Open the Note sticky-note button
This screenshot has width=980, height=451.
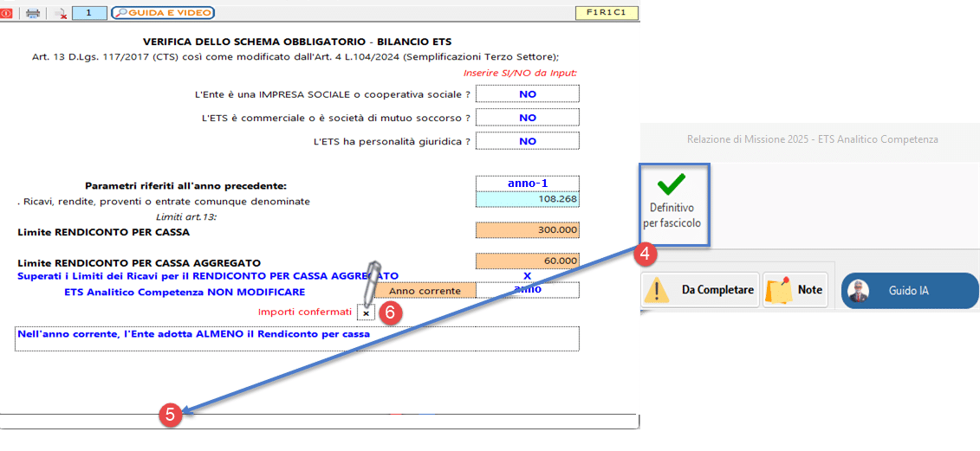click(x=795, y=290)
